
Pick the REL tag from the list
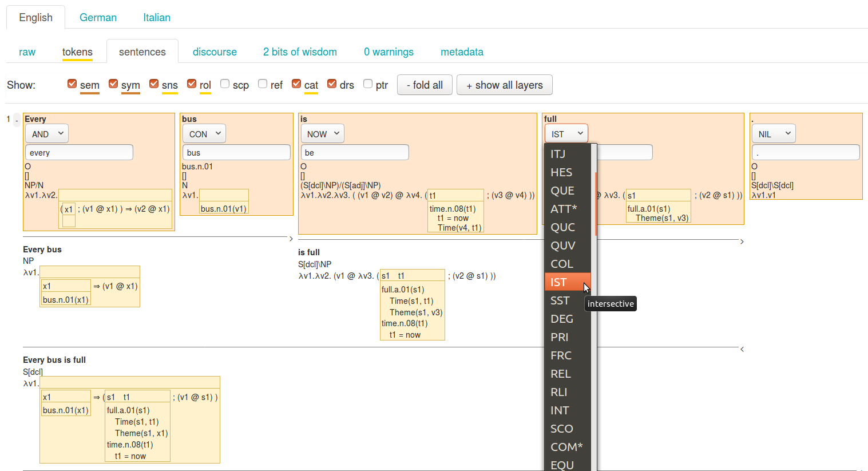[x=568, y=374]
